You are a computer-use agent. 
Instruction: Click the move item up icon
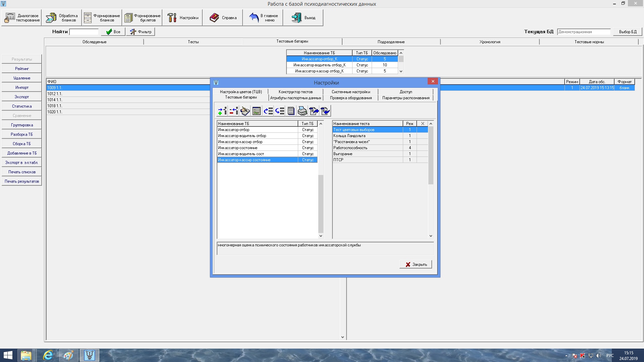(268, 111)
